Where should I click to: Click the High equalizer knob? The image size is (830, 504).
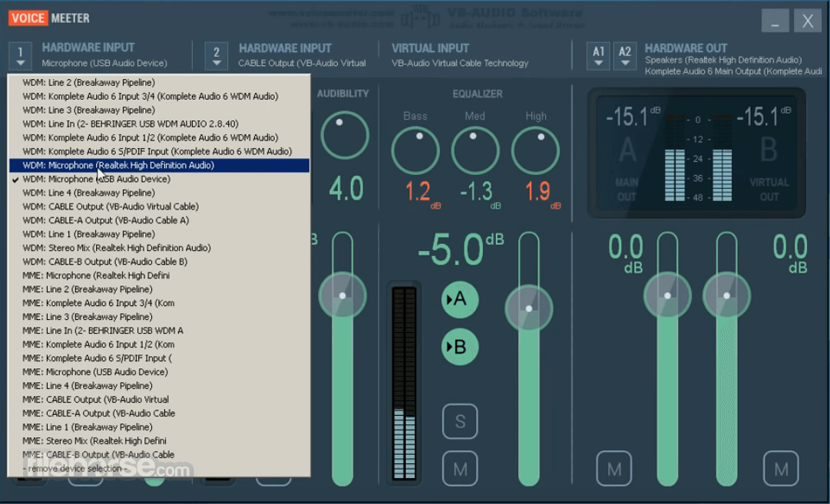click(535, 150)
